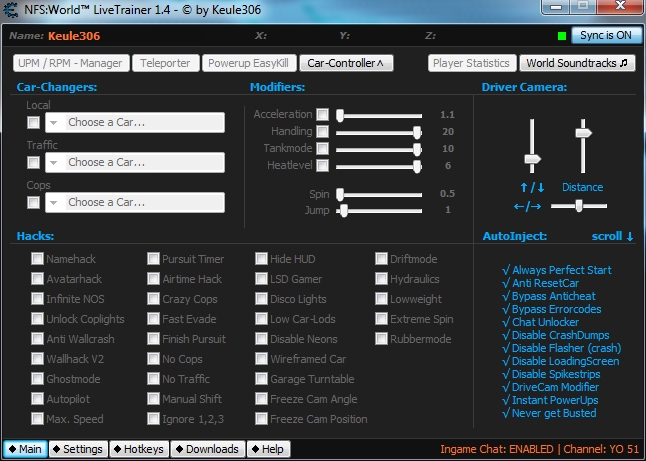Enable Rubbermode

381,339
